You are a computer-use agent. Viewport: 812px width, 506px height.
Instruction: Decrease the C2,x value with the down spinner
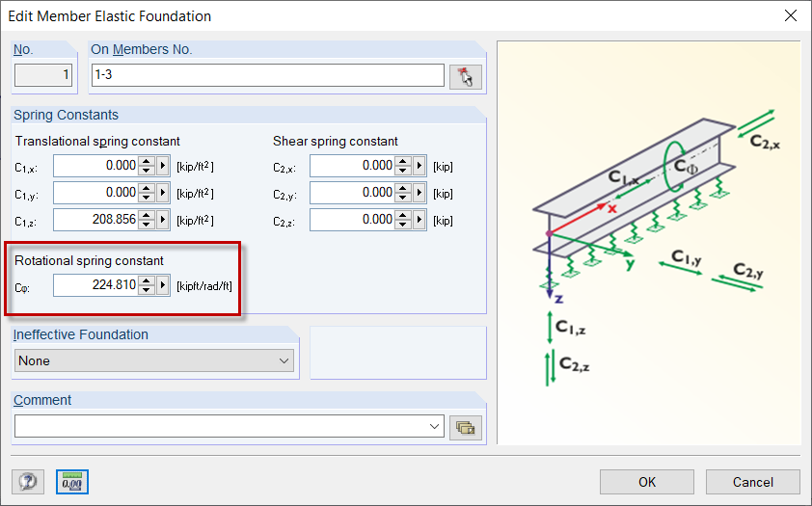coord(403,172)
